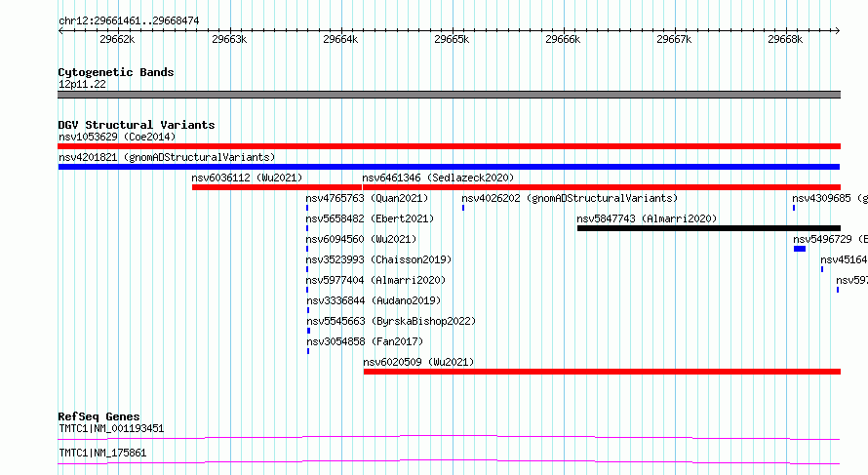Click the gray 12p11.22 cytogenetic band
Image resolution: width=868 pixels, height=475 pixels.
point(449,95)
